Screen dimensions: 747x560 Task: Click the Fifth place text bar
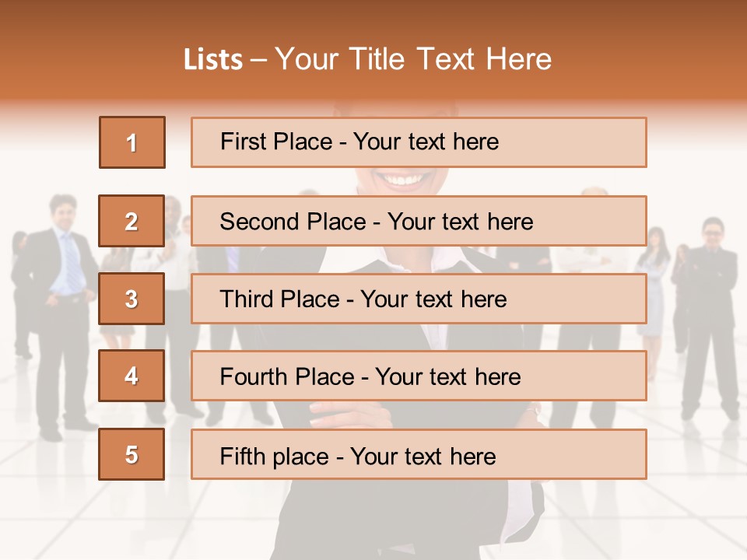point(419,454)
